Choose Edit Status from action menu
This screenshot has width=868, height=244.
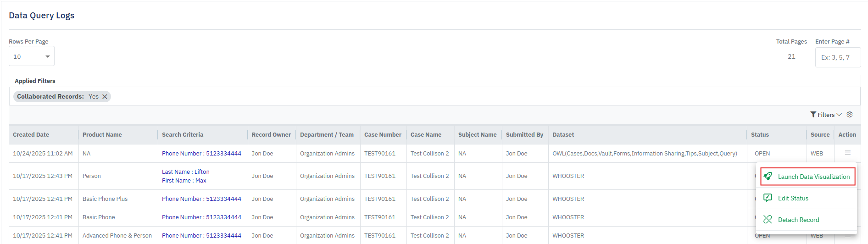pyautogui.click(x=793, y=198)
